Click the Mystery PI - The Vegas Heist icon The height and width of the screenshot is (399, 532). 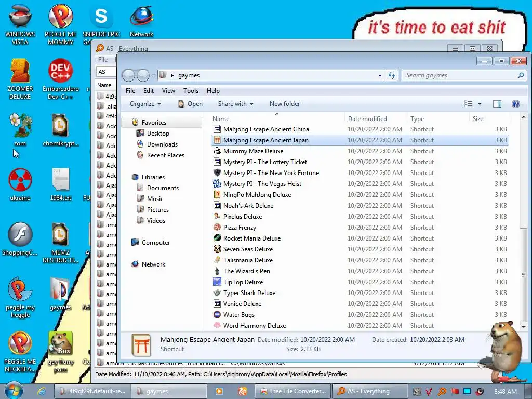(217, 183)
